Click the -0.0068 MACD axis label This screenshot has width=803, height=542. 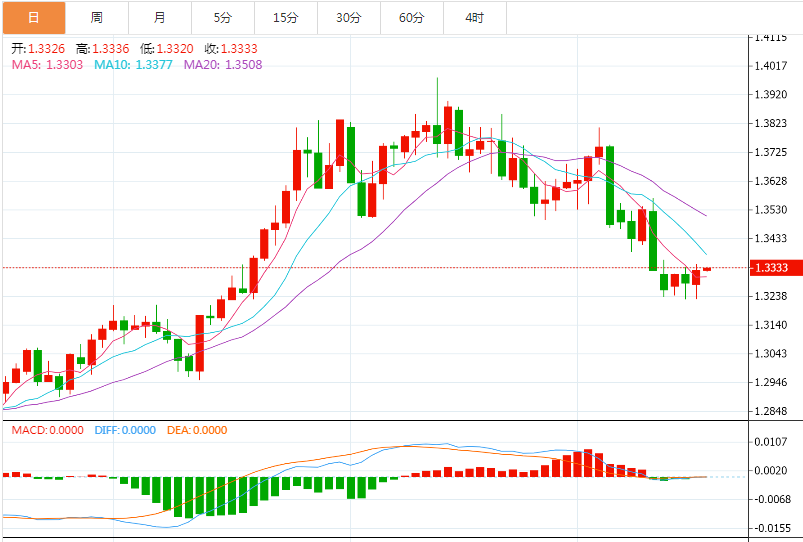(x=772, y=499)
